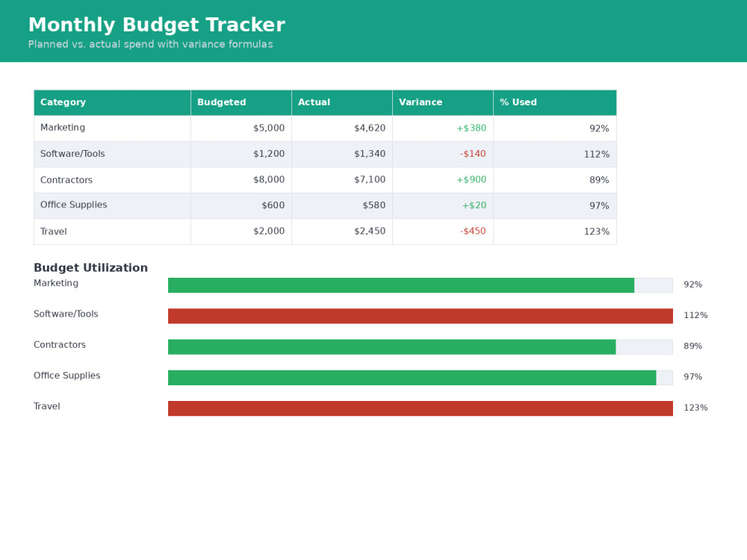Image resolution: width=747 pixels, height=560 pixels.
Task: Click the -$140 variance cell
Action: point(443,155)
